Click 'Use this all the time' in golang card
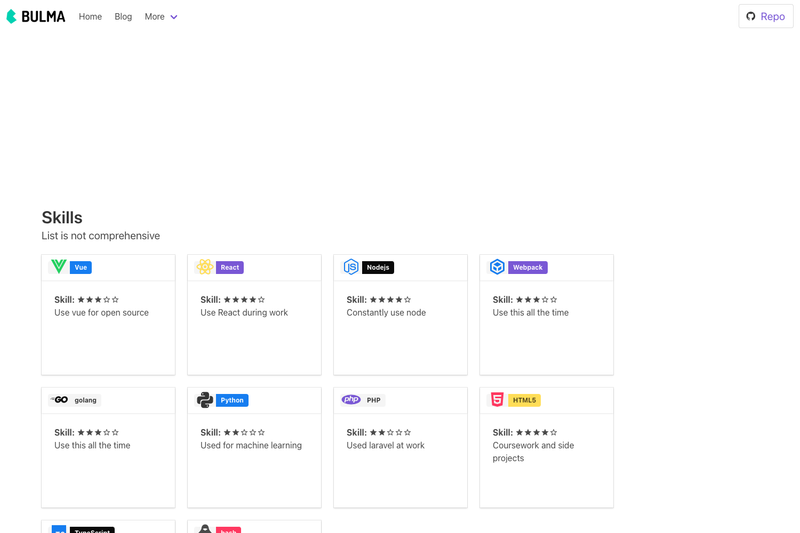 92,445
